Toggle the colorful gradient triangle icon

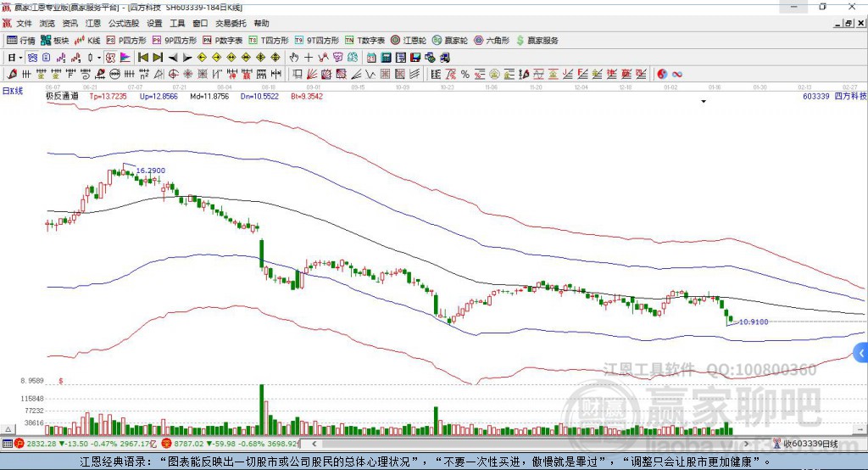pos(125,58)
